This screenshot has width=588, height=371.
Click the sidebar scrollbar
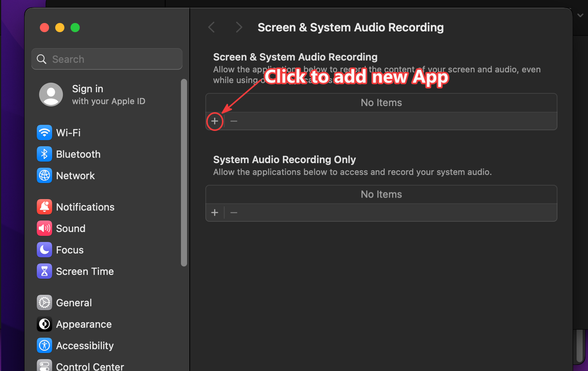(x=184, y=173)
